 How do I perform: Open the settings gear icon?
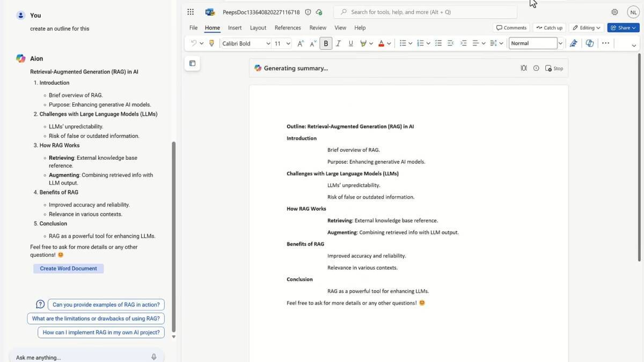click(x=614, y=12)
